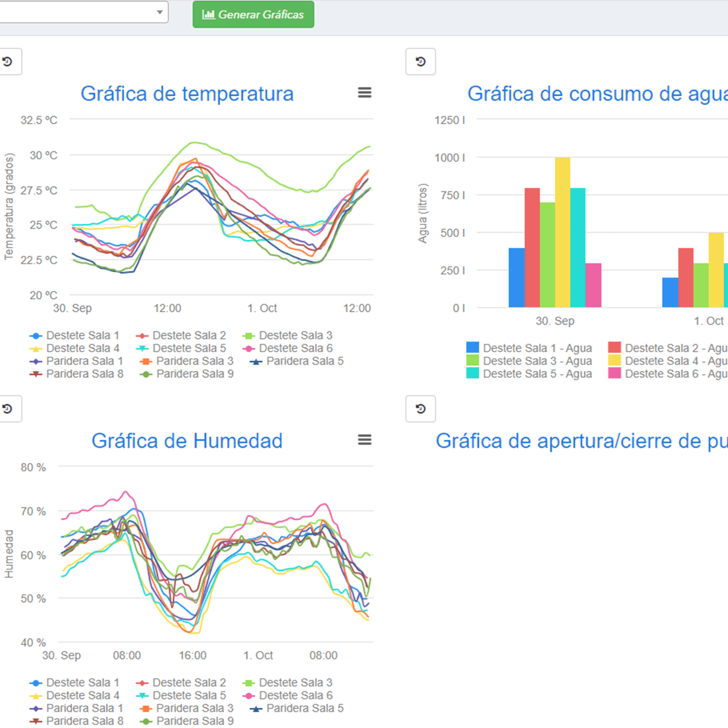Toggle Paridera Sala 3 in humidity legend
The width and height of the screenshot is (728, 728).
(186, 709)
